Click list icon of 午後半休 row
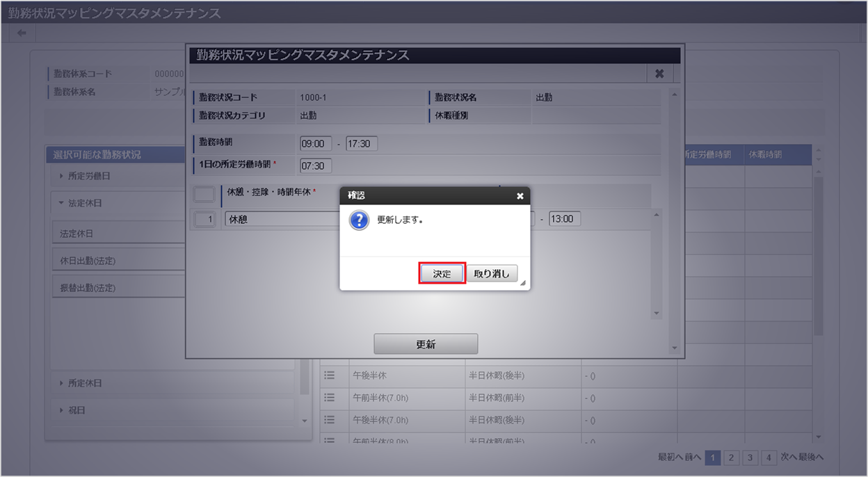868x477 pixels. pyautogui.click(x=330, y=375)
